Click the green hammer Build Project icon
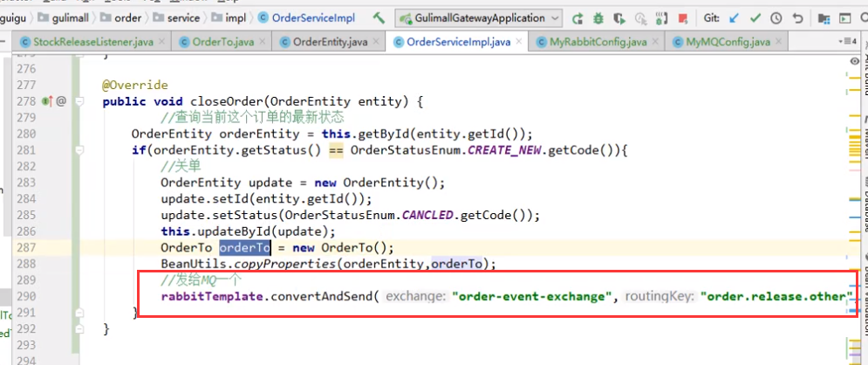The width and height of the screenshot is (868, 365). [378, 17]
